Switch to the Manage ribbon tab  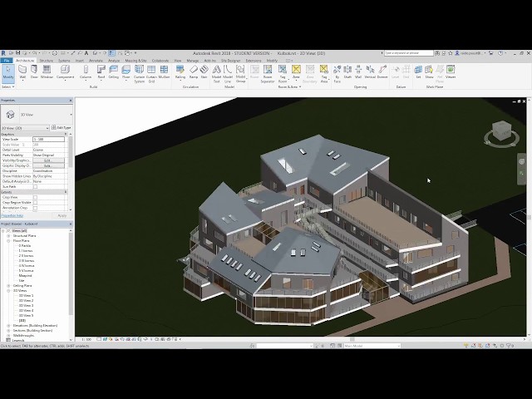click(x=193, y=61)
